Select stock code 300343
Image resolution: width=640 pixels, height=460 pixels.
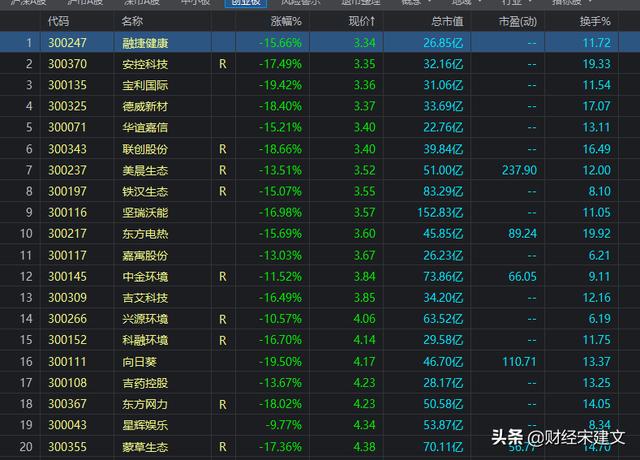point(67,149)
